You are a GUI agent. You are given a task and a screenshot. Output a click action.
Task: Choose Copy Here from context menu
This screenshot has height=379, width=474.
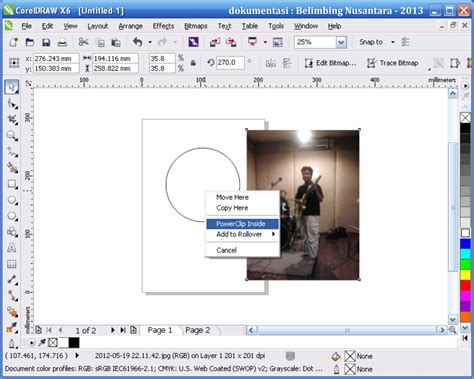[242, 208]
